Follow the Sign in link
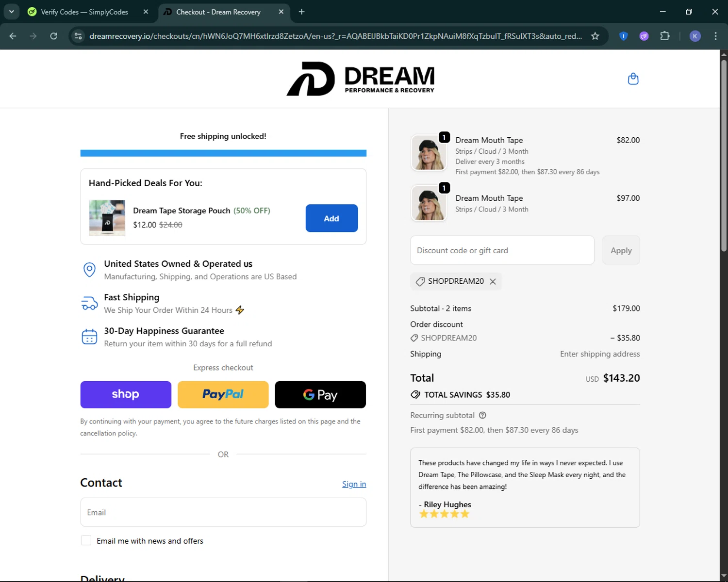Screen dimensions: 728x582 coord(354,484)
